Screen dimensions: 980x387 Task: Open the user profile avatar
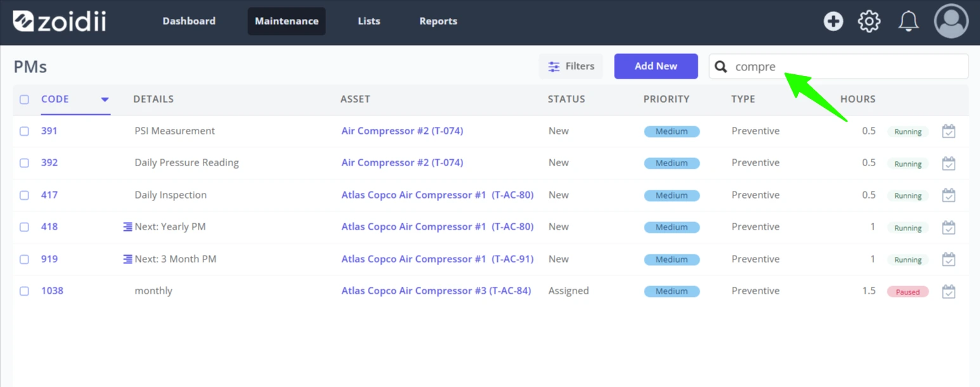[x=951, y=21]
